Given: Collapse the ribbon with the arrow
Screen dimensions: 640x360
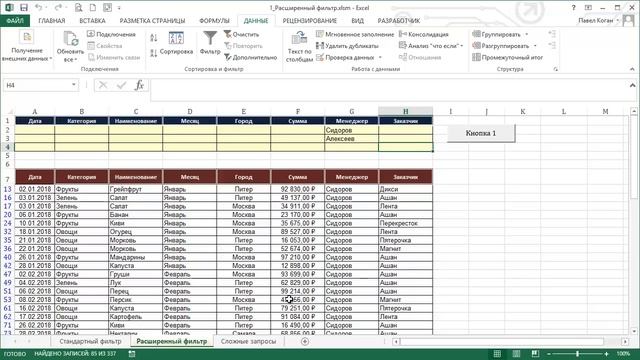Looking at the screenshot, I should click(632, 69).
